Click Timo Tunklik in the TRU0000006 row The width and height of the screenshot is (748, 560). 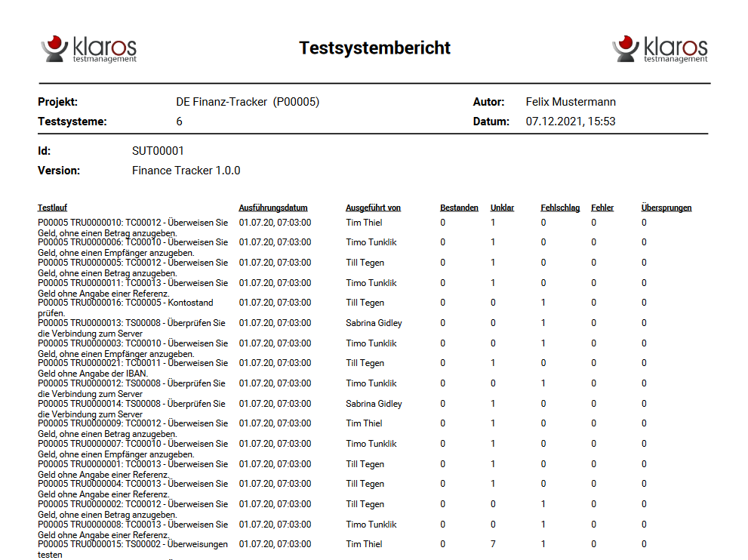pyautogui.click(x=371, y=242)
